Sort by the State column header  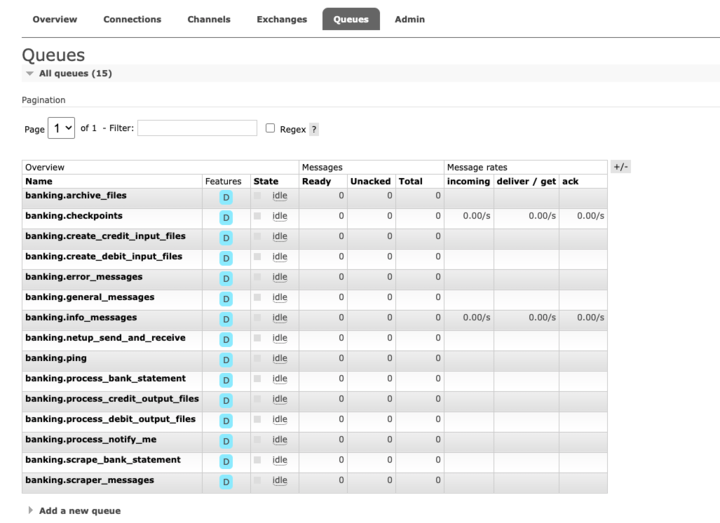(266, 181)
